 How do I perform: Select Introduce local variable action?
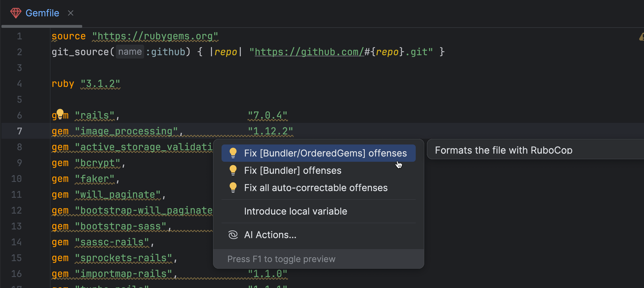pyautogui.click(x=295, y=211)
